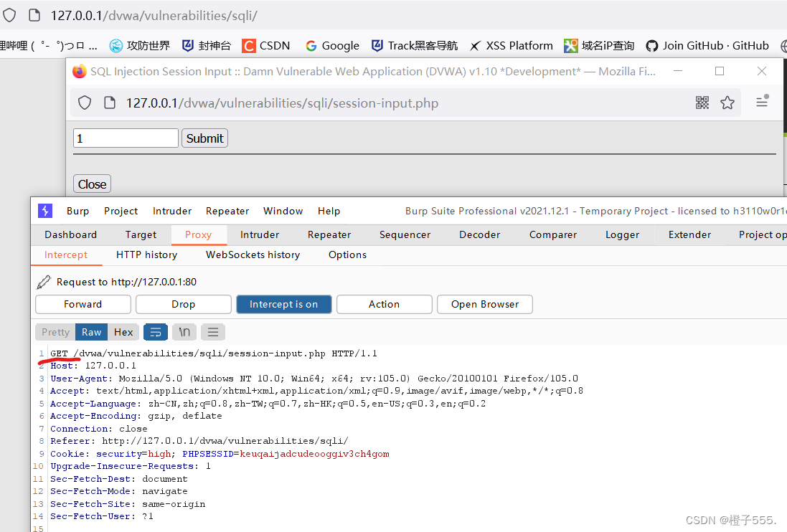
Task: Open the 攻防世界 bookmark
Action: pos(140,46)
